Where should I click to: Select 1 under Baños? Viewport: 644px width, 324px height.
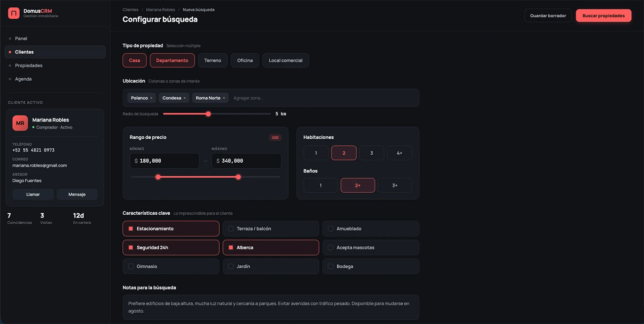point(321,185)
